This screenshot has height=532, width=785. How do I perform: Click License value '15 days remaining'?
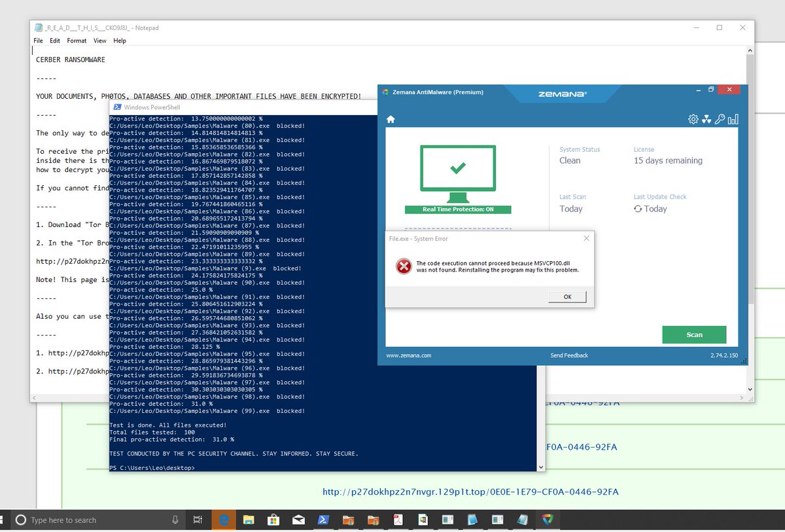point(668,161)
